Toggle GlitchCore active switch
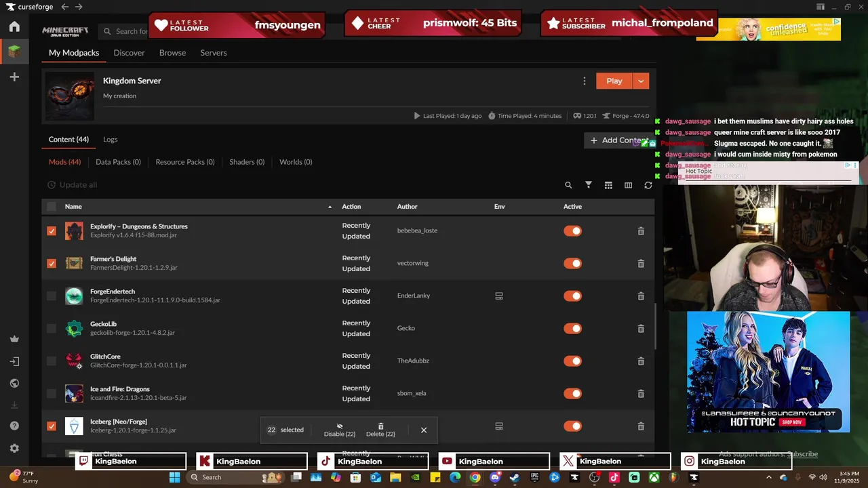The width and height of the screenshot is (868, 488). (x=573, y=361)
